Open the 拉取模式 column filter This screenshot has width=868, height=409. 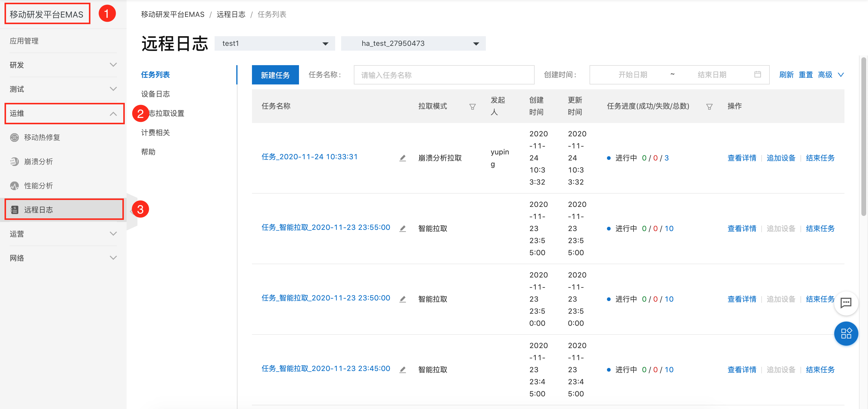(472, 106)
